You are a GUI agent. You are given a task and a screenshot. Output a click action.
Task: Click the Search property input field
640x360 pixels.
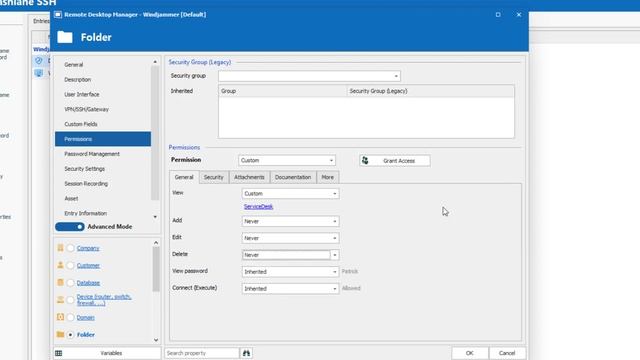tap(202, 353)
